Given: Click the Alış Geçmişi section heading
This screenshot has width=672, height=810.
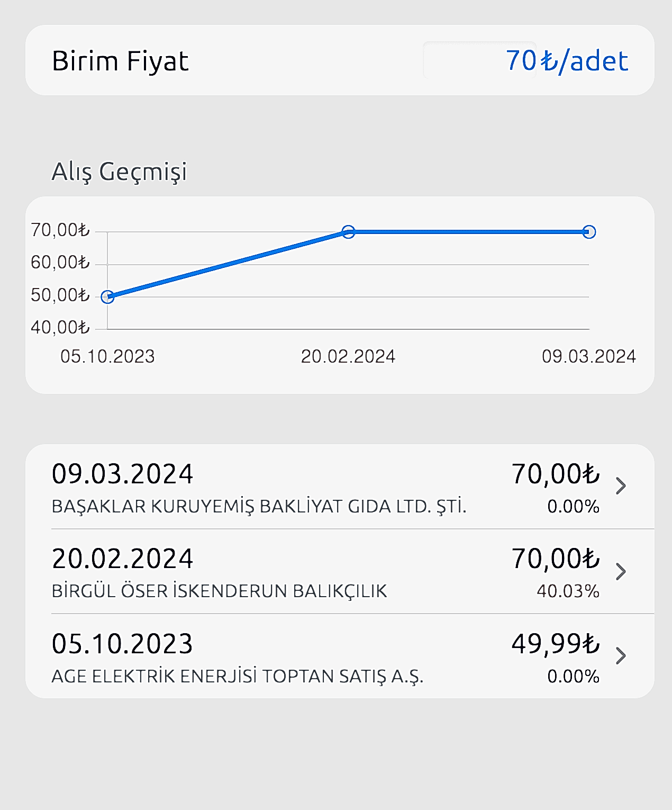Looking at the screenshot, I should click(119, 172).
